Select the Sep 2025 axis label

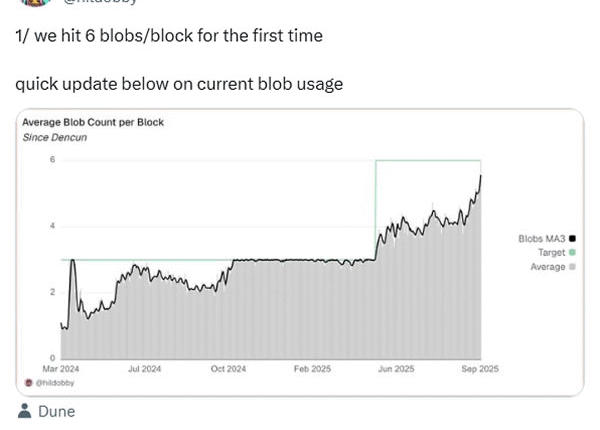[481, 369]
